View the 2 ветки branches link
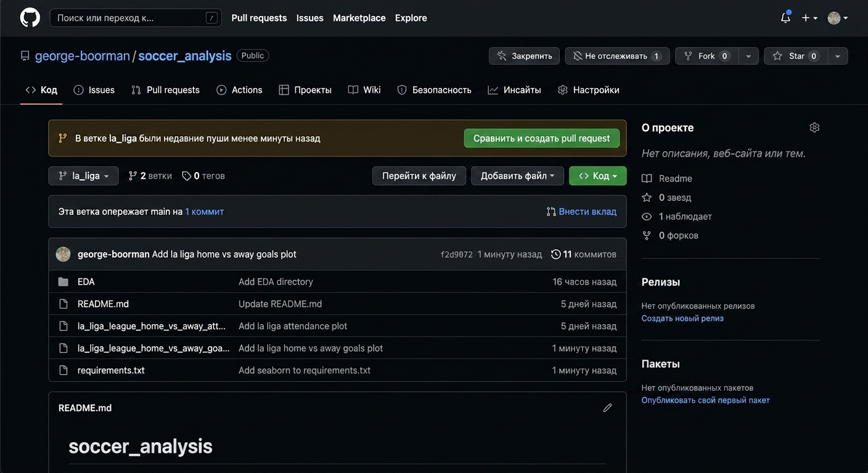The width and height of the screenshot is (868, 473). (150, 176)
